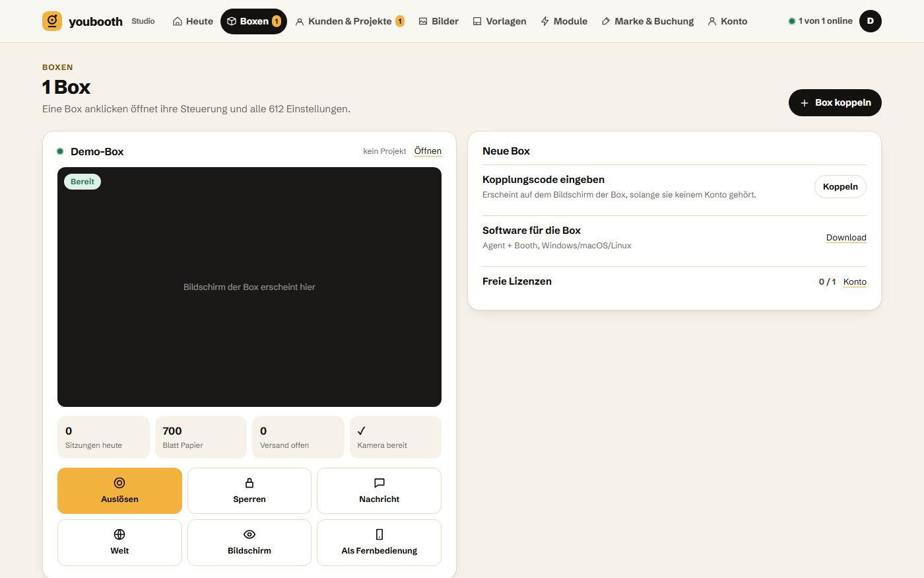Follow the Download link
Viewport: 924px width, 578px height.
(846, 238)
